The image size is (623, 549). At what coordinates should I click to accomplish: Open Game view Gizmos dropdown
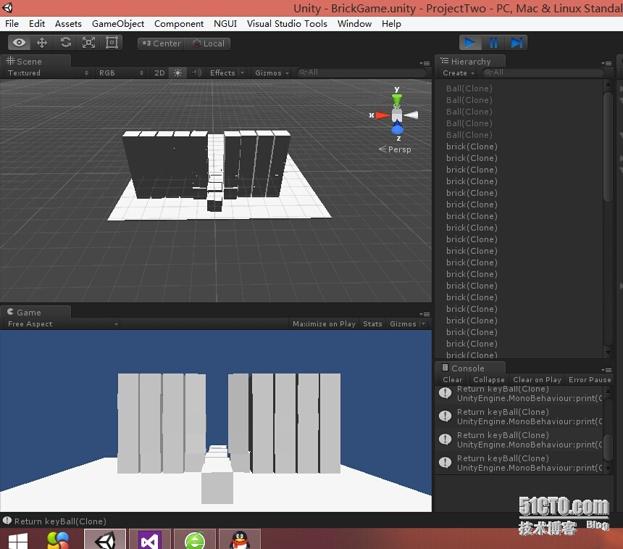(407, 324)
